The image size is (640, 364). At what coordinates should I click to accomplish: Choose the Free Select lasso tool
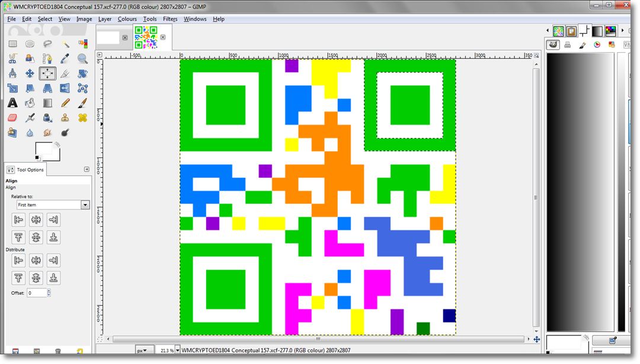[x=47, y=44]
